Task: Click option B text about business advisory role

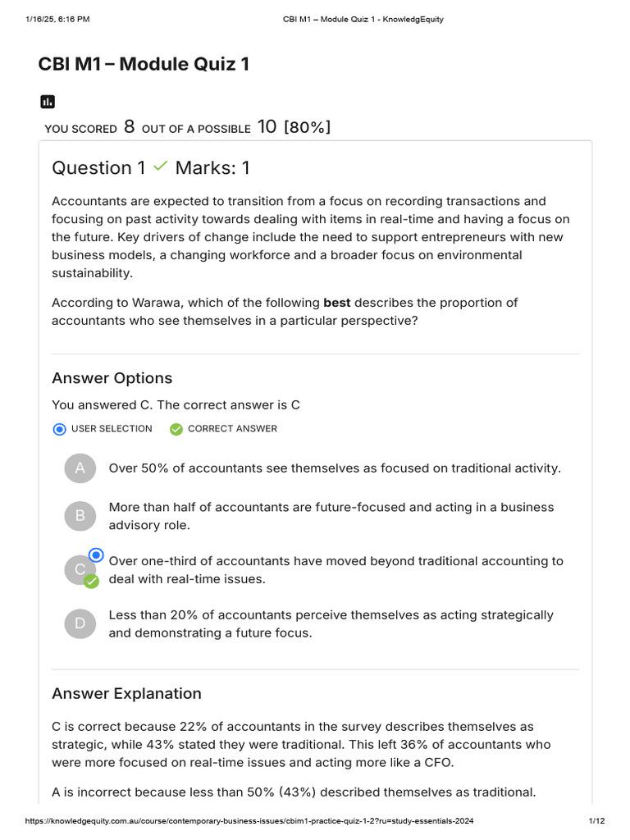Action: pyautogui.click(x=331, y=516)
